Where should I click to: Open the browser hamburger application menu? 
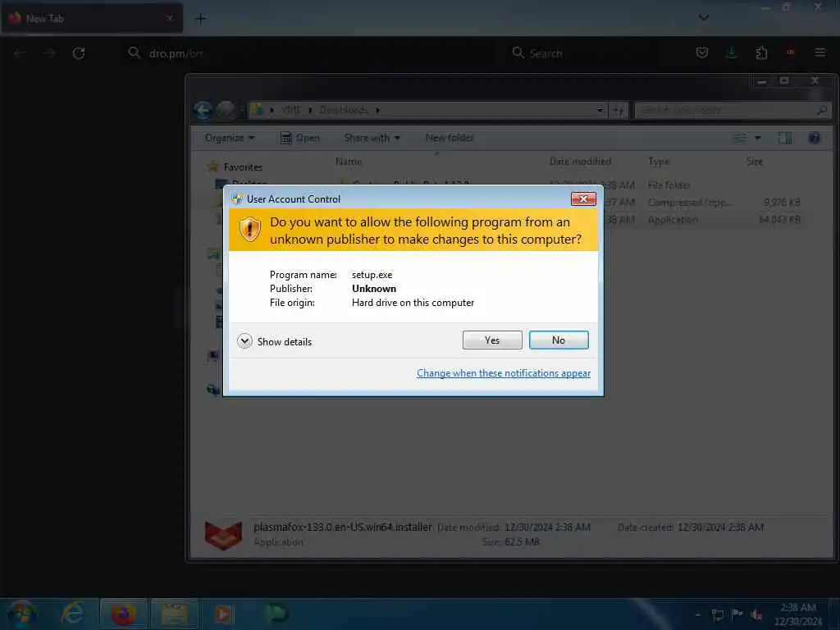[x=820, y=52]
